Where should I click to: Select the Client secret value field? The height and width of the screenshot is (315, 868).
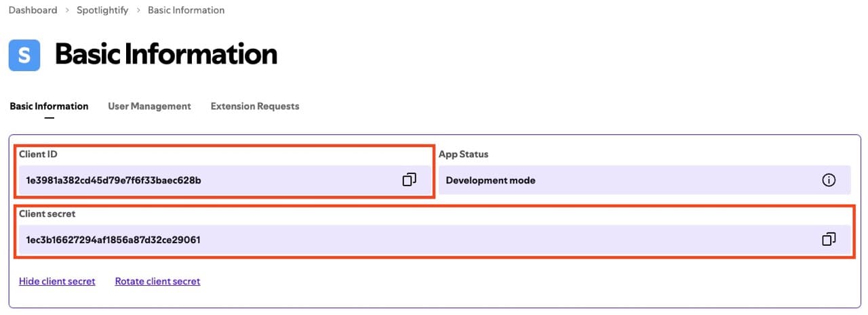pos(435,240)
